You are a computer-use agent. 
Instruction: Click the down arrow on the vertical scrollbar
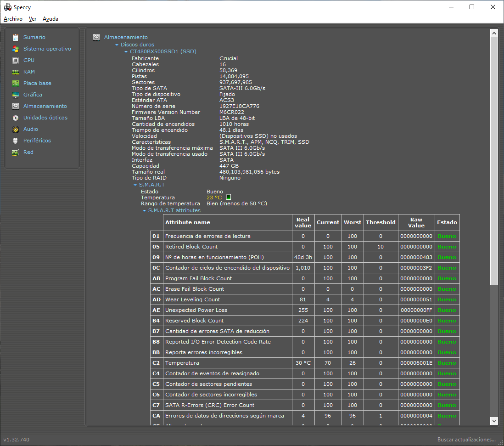pyautogui.click(x=494, y=421)
